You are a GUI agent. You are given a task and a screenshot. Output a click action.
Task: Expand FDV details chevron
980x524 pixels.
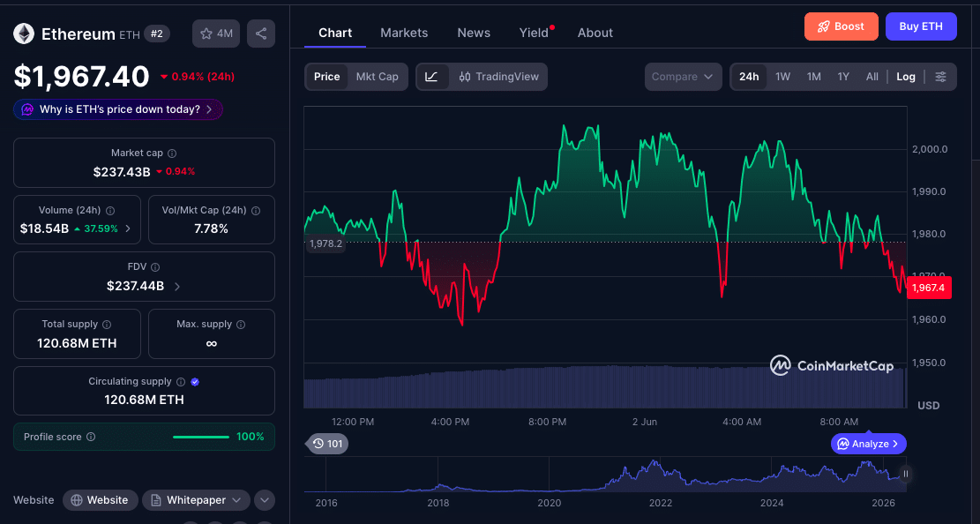click(x=177, y=287)
